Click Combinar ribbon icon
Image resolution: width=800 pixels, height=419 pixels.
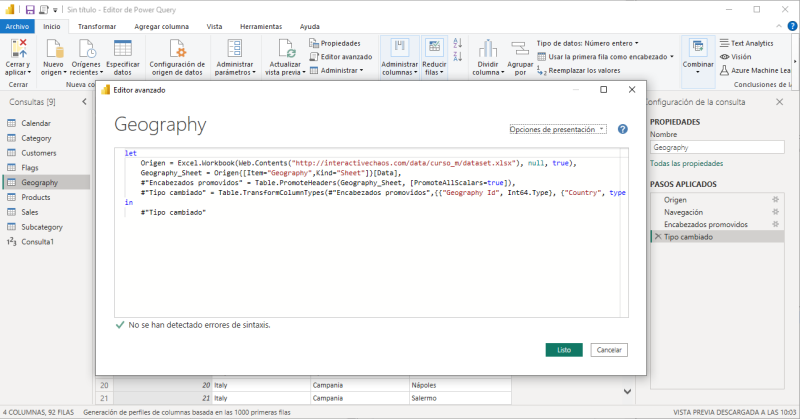698,48
